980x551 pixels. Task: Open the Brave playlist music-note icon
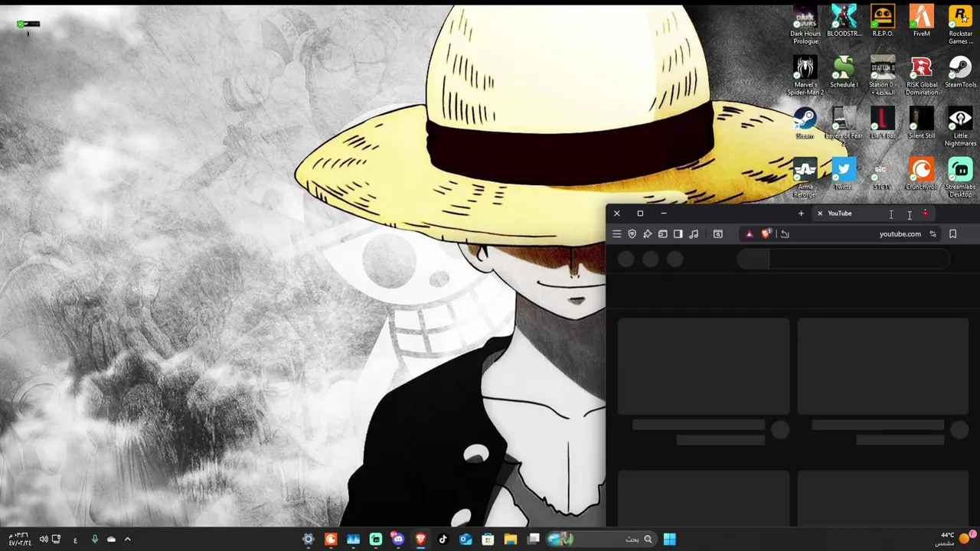[694, 234]
